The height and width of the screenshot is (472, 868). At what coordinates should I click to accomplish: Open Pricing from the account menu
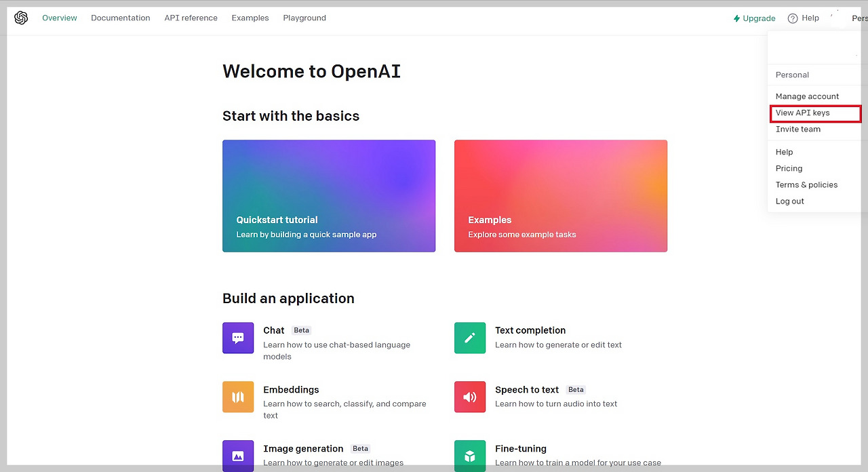789,168
